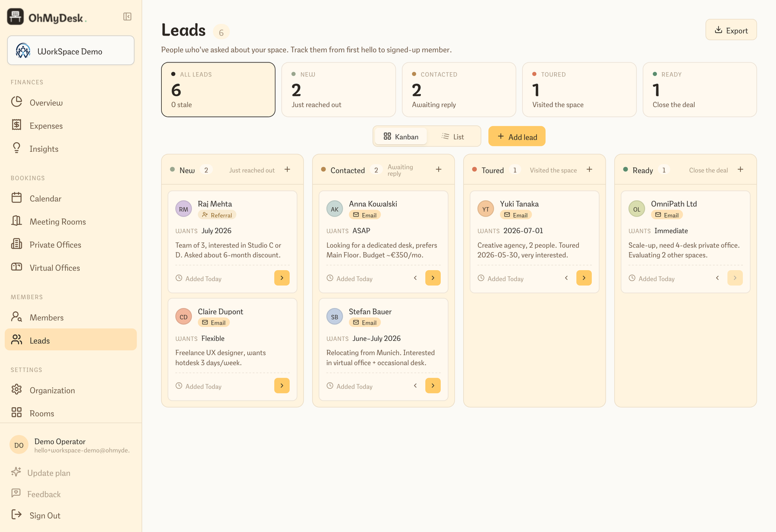Click OmniPath Ltd disabled forward arrow
This screenshot has width=776, height=532.
pos(735,278)
